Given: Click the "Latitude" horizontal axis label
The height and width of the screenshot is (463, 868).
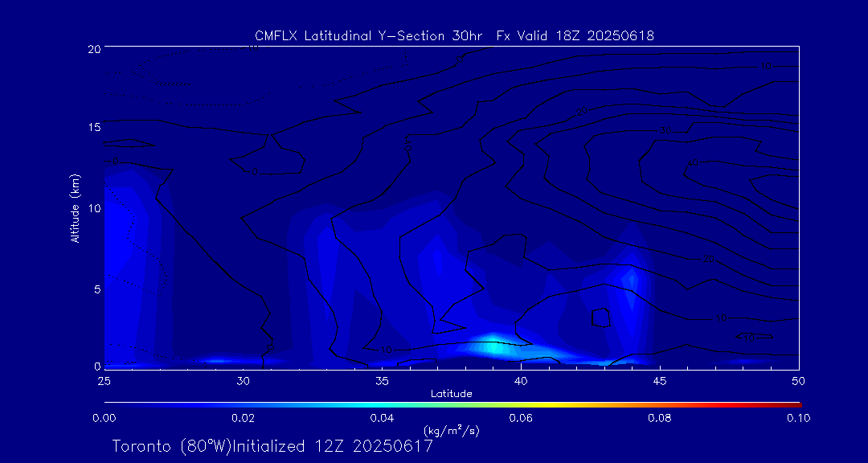Looking at the screenshot, I should [452, 394].
